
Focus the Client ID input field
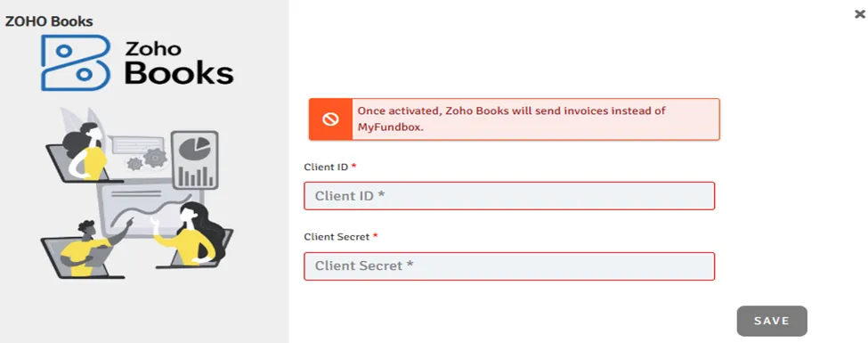[x=509, y=196]
